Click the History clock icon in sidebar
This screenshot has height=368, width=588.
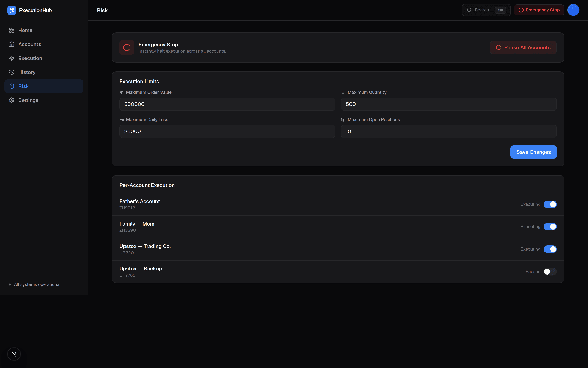click(12, 72)
